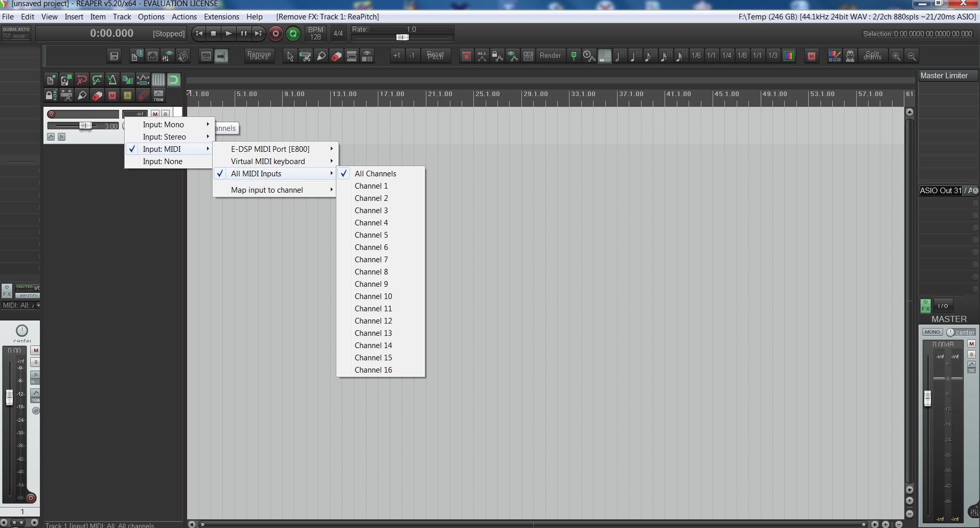980x528 pixels.
Task: Open the Extensions menu
Action: pos(221,16)
